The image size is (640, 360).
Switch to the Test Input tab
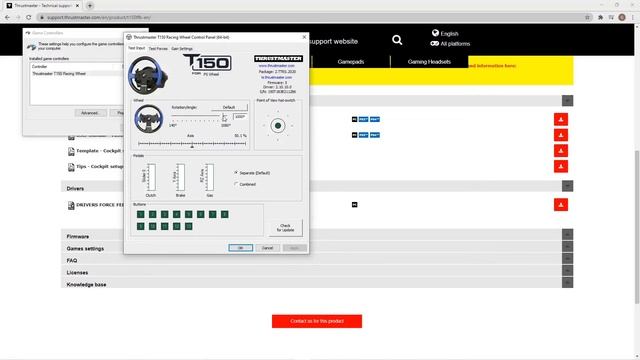pyautogui.click(x=136, y=48)
